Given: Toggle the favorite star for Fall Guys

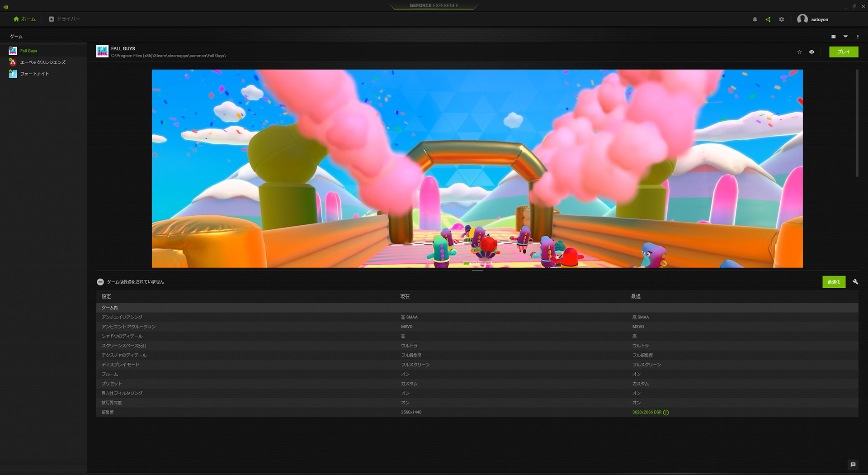Looking at the screenshot, I should pos(799,52).
